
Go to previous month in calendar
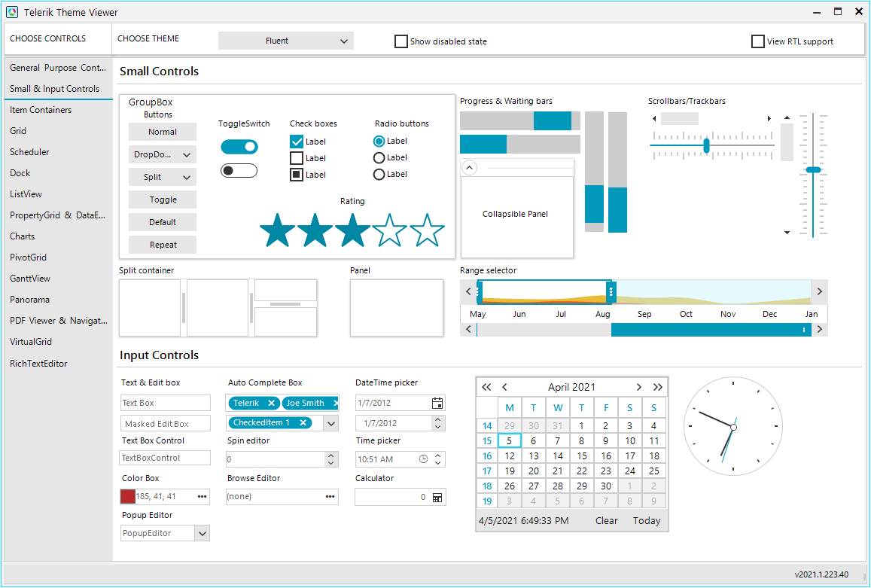[504, 387]
